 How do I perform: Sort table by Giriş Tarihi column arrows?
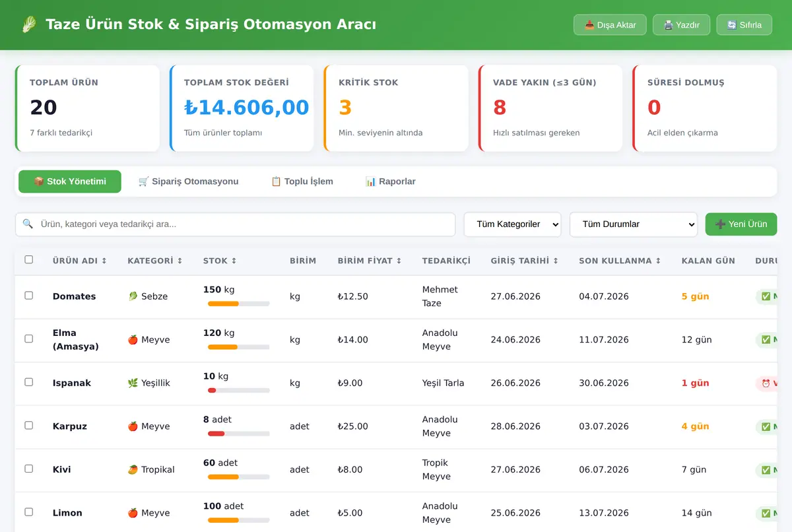(x=555, y=261)
